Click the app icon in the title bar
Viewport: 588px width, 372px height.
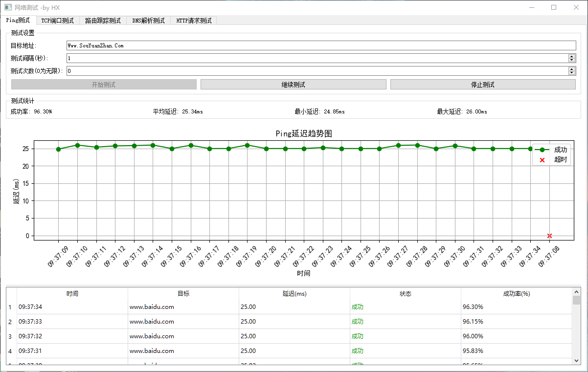pos(8,7)
